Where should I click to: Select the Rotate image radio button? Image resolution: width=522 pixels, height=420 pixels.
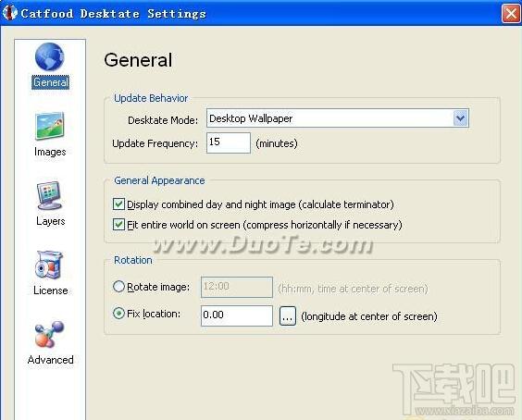tap(118, 287)
